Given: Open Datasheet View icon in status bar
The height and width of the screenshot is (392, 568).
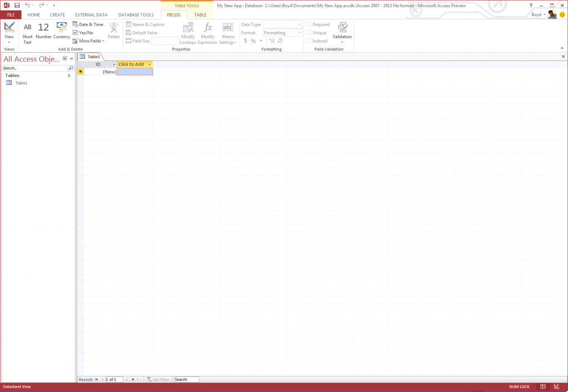Looking at the screenshot, I should [x=546, y=386].
